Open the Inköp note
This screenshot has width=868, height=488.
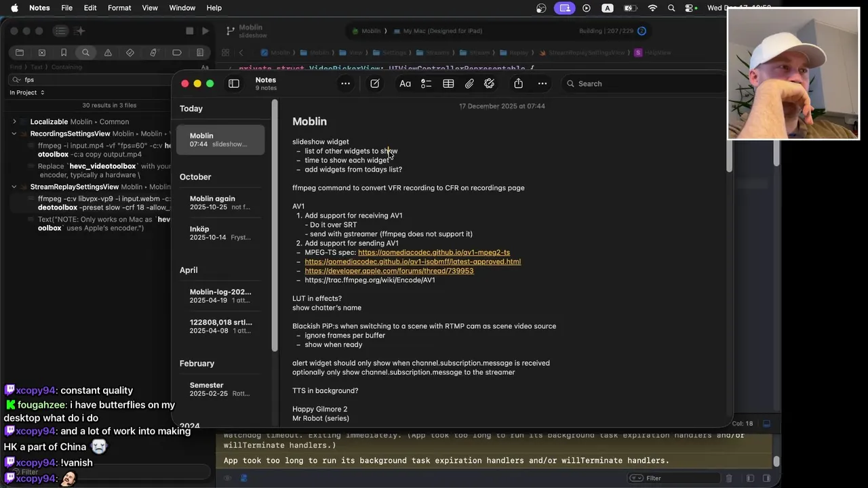[x=220, y=233]
